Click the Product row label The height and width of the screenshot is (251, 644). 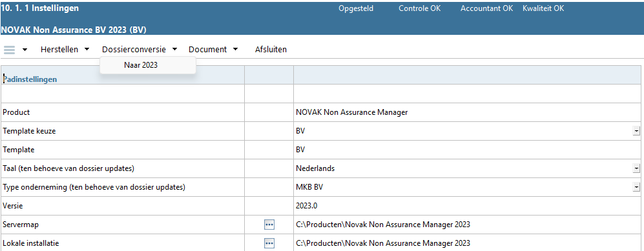(16, 112)
